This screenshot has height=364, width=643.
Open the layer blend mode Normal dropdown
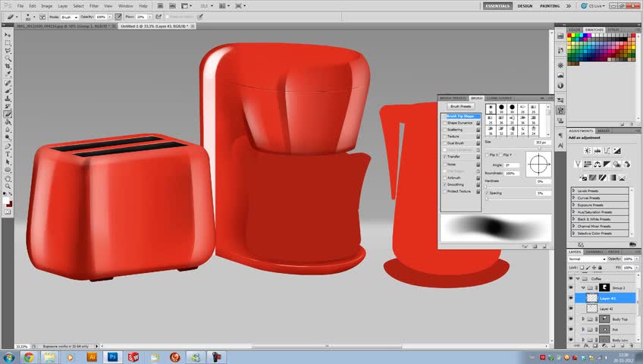tap(585, 259)
